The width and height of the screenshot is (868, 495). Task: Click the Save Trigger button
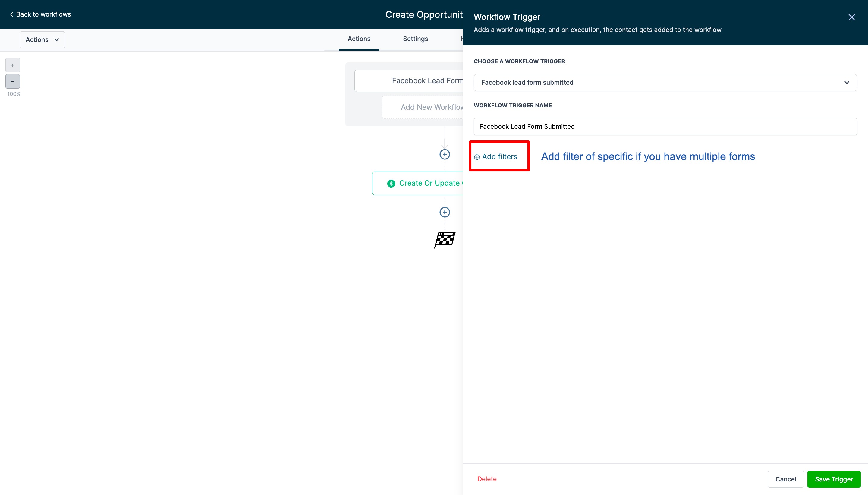tap(834, 479)
